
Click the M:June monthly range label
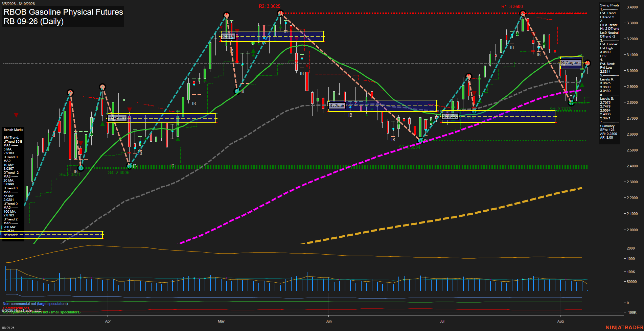click(337, 105)
